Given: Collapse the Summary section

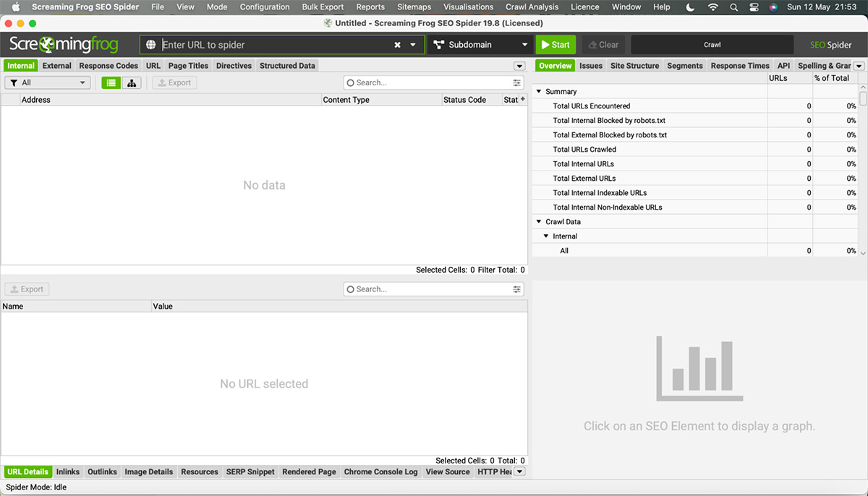Looking at the screenshot, I should (538, 92).
